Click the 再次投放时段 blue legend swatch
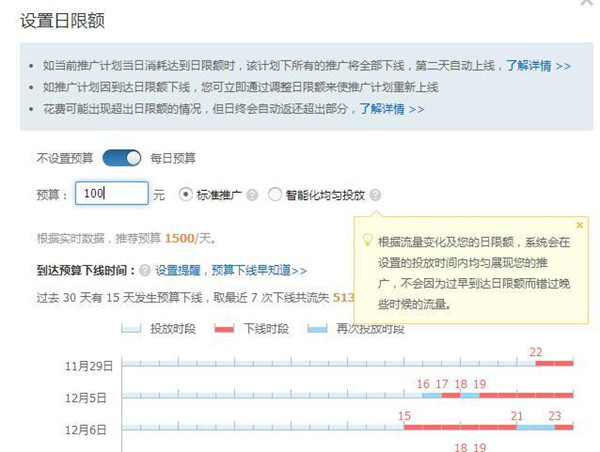This screenshot has width=600, height=452. (316, 328)
